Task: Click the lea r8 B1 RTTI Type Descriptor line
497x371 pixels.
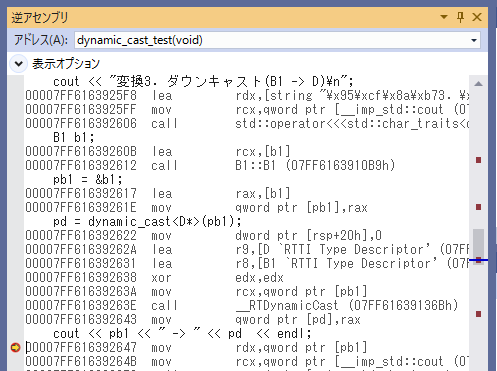Action: (x=247, y=264)
